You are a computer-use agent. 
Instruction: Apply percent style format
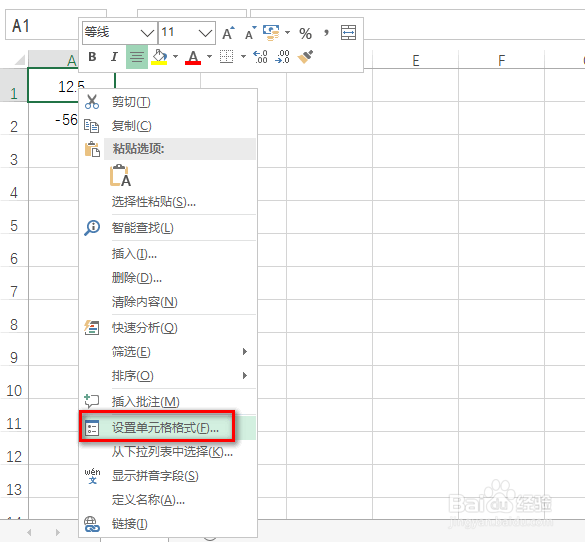pyautogui.click(x=305, y=34)
